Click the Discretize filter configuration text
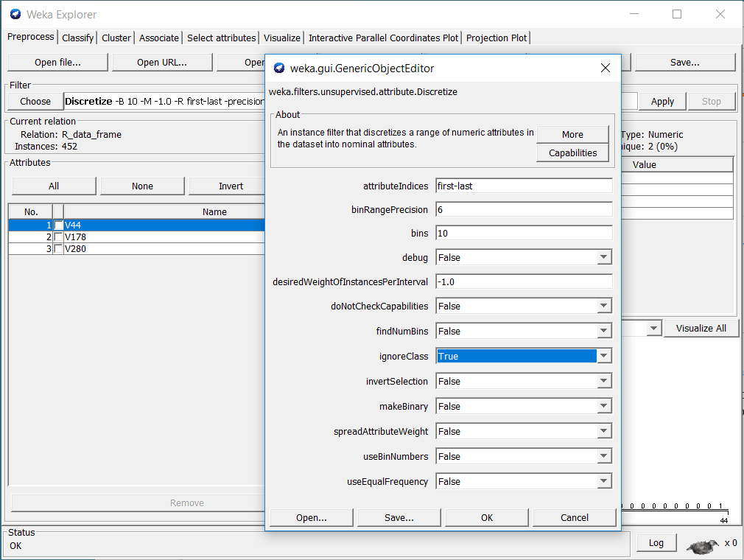Screen dimensions: 744x560 tap(165, 101)
